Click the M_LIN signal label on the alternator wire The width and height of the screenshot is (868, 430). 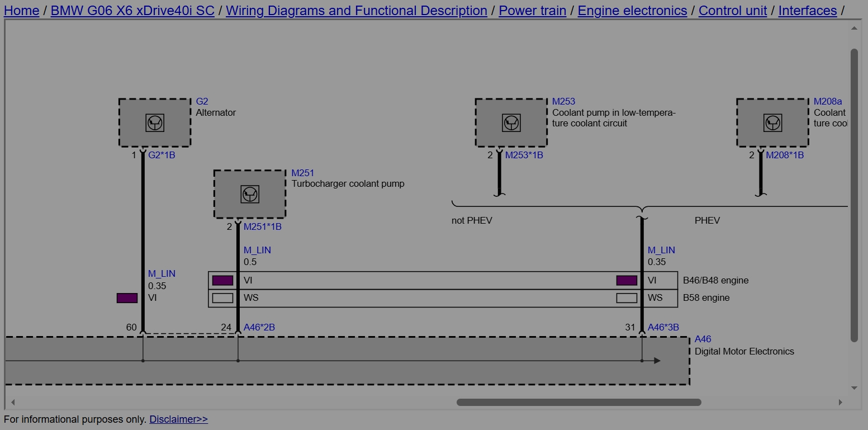pyautogui.click(x=162, y=273)
